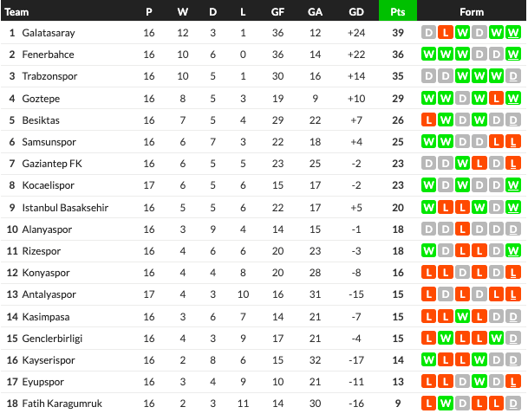Open Besiktas's loss result in form column
This screenshot has height=420, width=528.
tap(428, 120)
